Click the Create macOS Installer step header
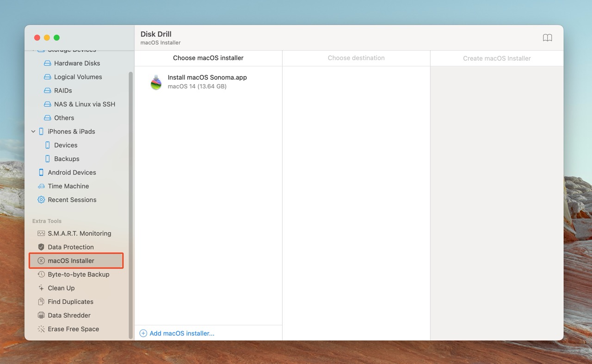592x364 pixels. coord(497,58)
